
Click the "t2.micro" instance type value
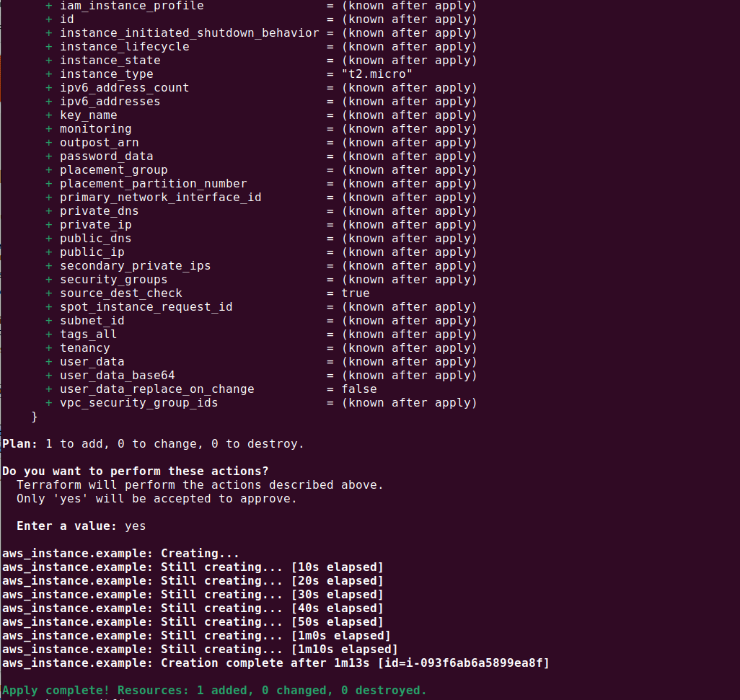(x=377, y=74)
